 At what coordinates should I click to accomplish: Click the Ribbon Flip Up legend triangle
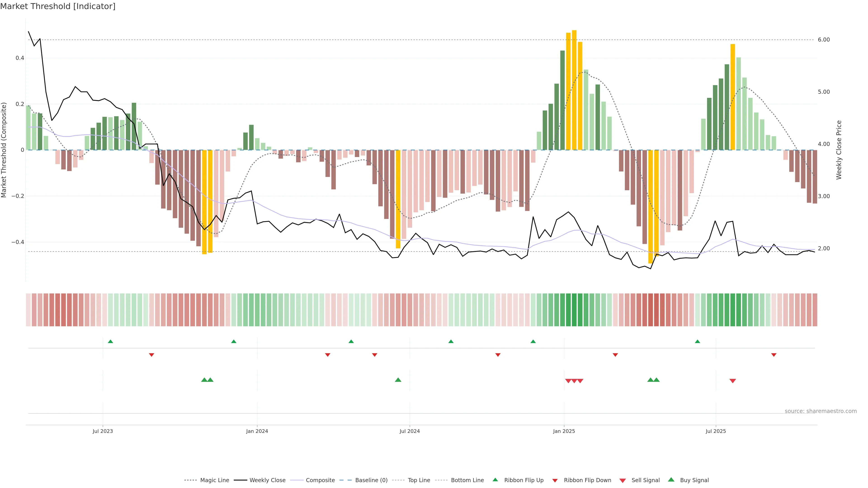point(495,480)
